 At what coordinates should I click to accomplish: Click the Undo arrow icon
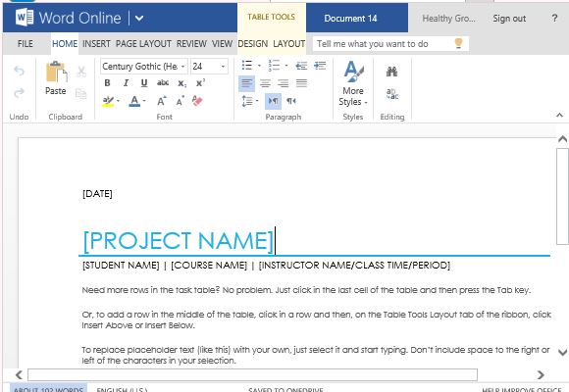pyautogui.click(x=19, y=71)
